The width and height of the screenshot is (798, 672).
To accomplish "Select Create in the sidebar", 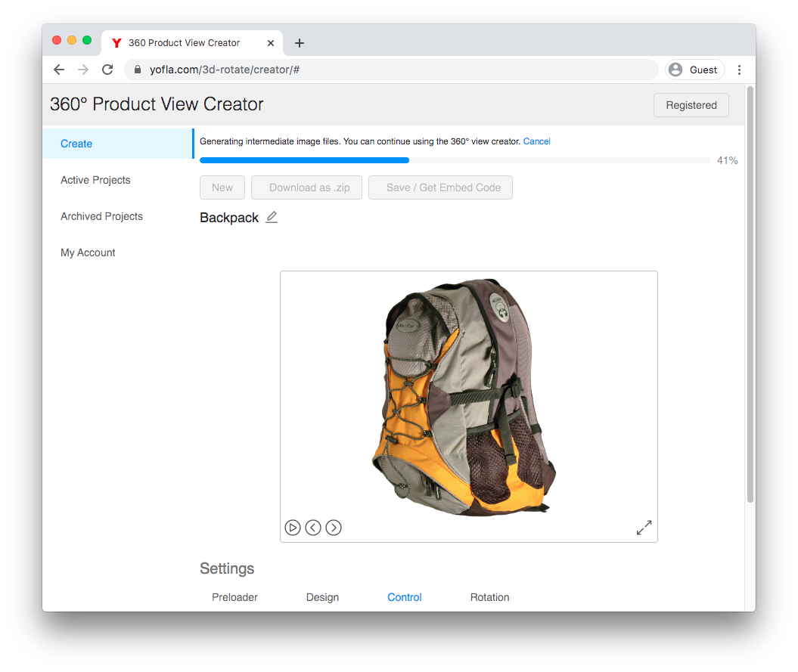I will (117, 144).
